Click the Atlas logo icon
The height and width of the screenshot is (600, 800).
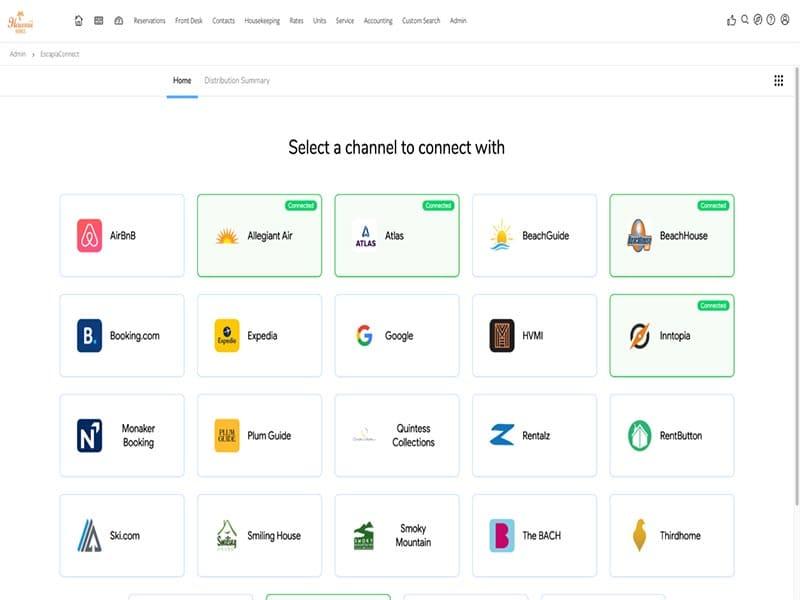coord(365,236)
